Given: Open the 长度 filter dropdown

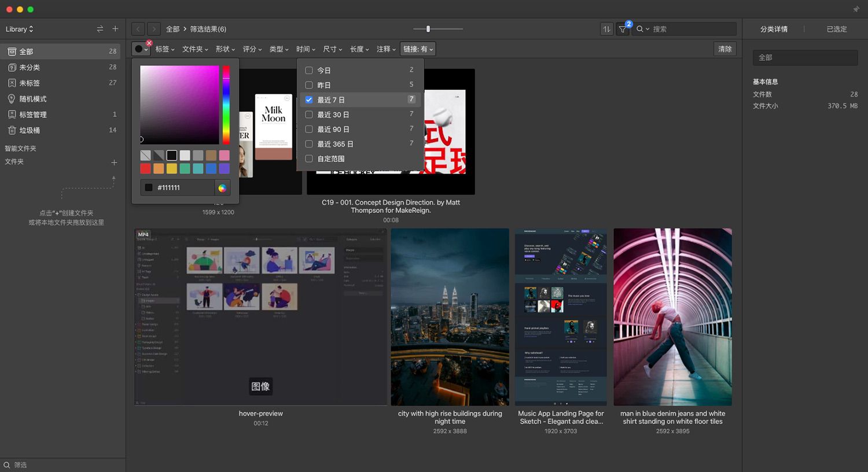Looking at the screenshot, I should pos(359,49).
